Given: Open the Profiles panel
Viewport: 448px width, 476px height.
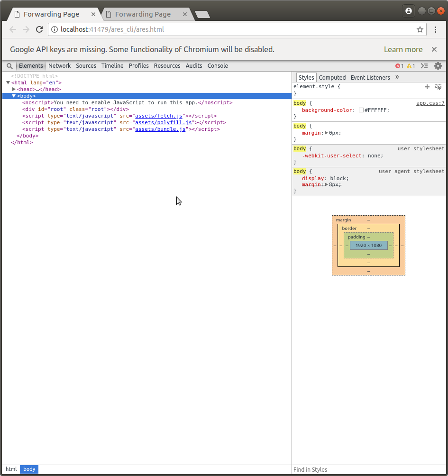Looking at the screenshot, I should pos(139,66).
